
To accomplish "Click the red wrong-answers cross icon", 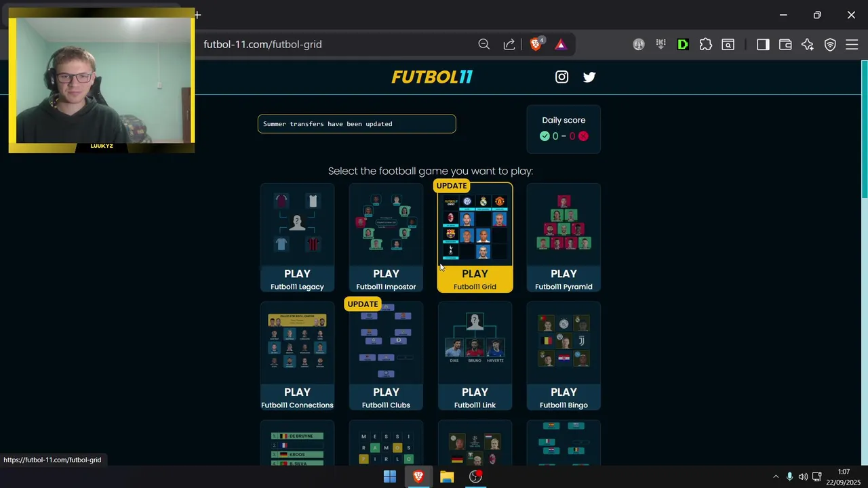I will tap(583, 136).
